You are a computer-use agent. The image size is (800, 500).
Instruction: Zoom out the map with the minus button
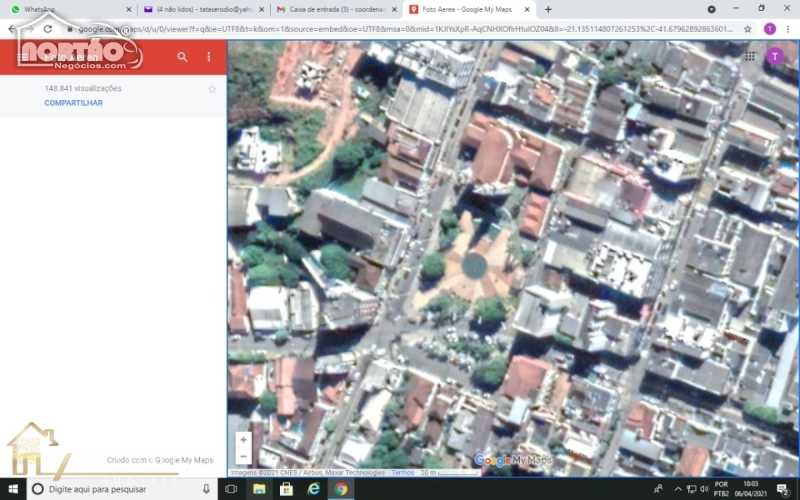(x=243, y=455)
